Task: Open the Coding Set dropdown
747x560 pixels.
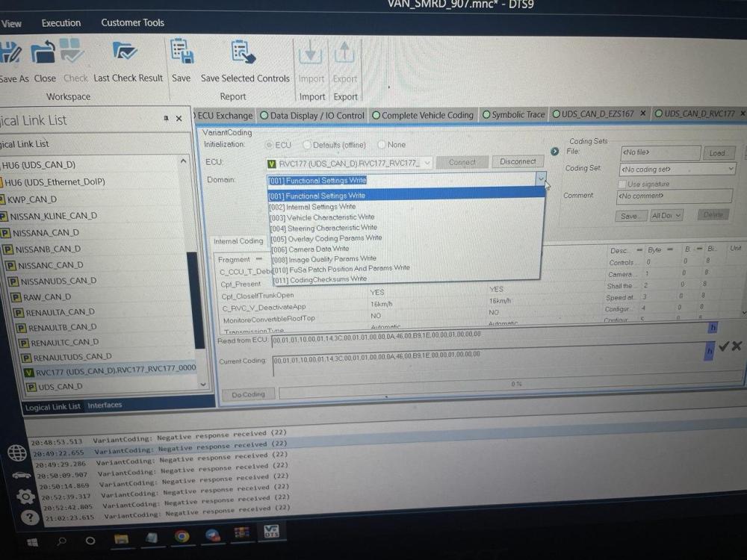Action: coord(731,169)
